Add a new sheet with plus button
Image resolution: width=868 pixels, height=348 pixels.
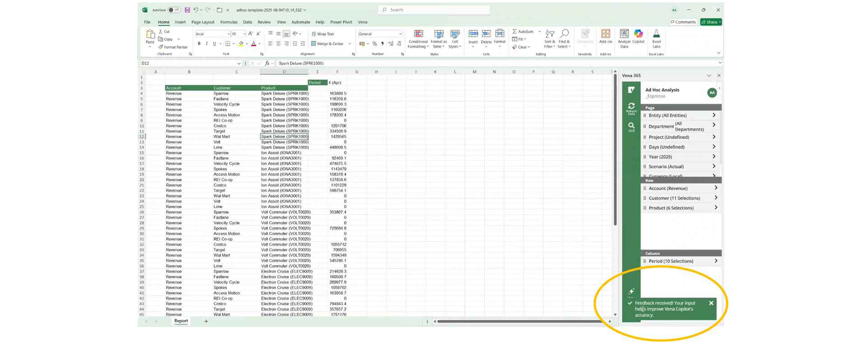[x=206, y=321]
